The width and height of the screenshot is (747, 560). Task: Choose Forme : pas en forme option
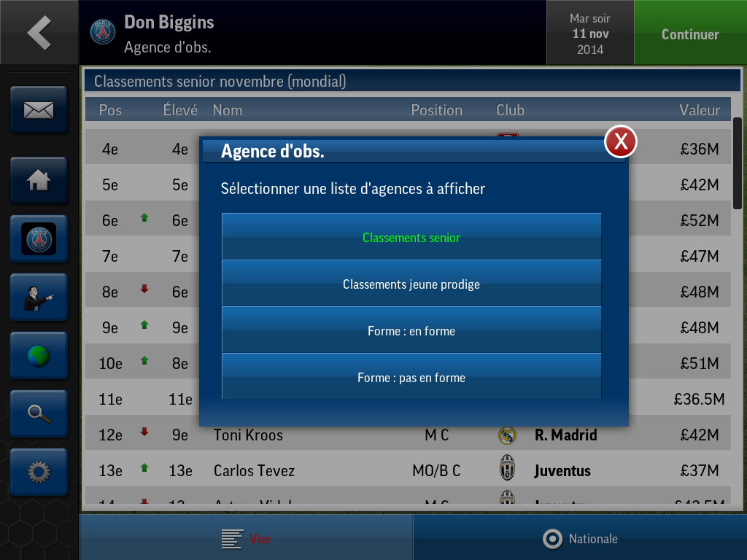pos(411,377)
